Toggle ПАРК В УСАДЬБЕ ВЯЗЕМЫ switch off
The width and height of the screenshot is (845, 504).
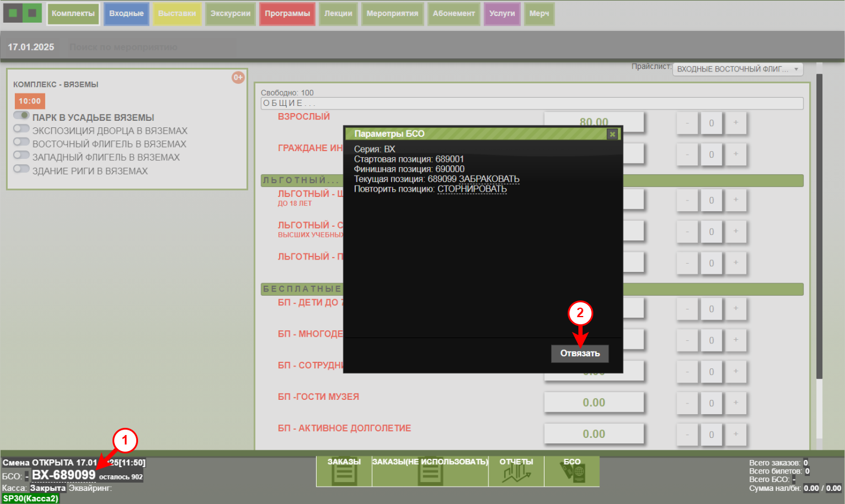coord(21,115)
